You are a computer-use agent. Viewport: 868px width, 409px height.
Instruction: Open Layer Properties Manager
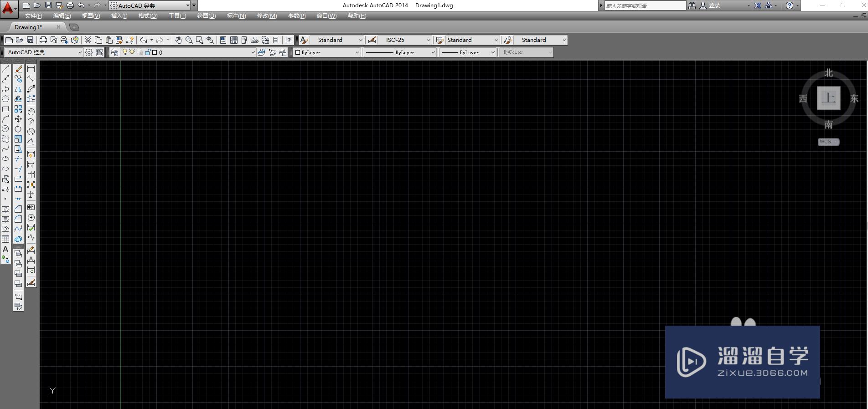pyautogui.click(x=114, y=52)
